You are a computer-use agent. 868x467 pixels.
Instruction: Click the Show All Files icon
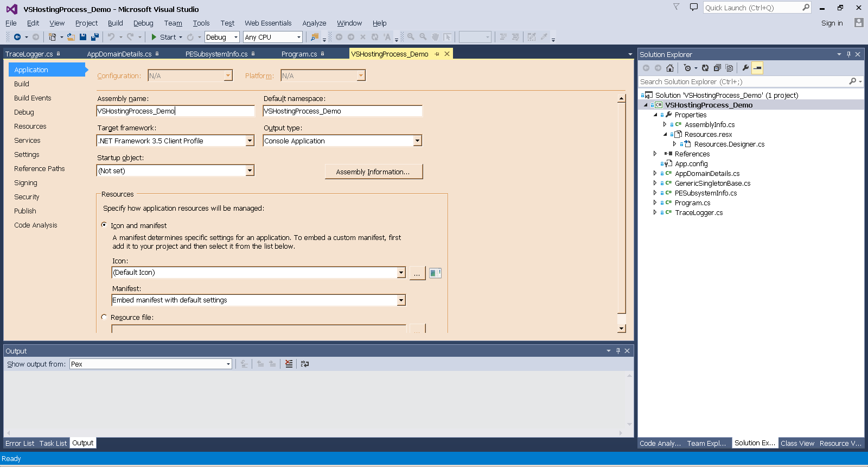pyautogui.click(x=729, y=68)
